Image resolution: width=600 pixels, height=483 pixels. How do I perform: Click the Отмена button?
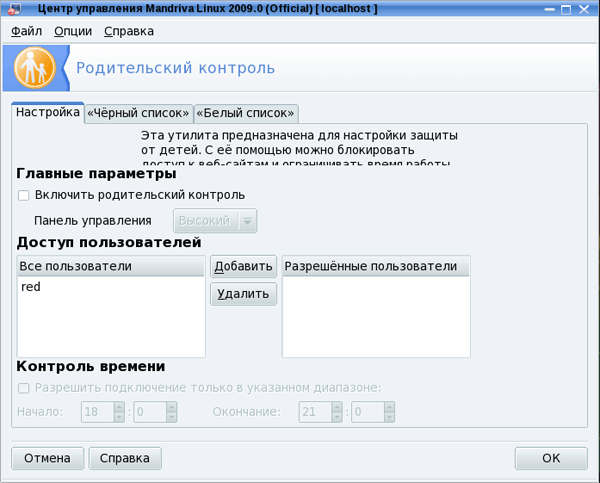pos(47,458)
